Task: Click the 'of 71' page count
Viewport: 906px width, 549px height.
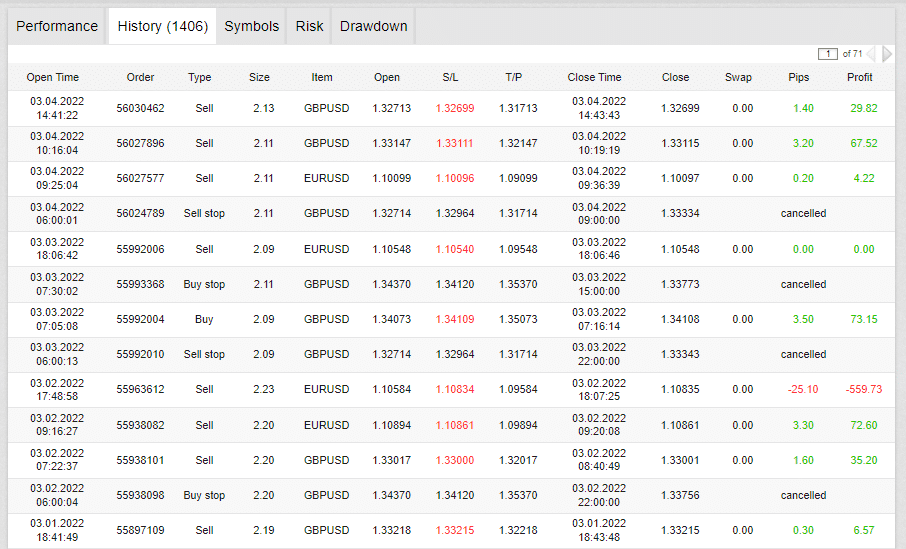Action: [x=852, y=54]
